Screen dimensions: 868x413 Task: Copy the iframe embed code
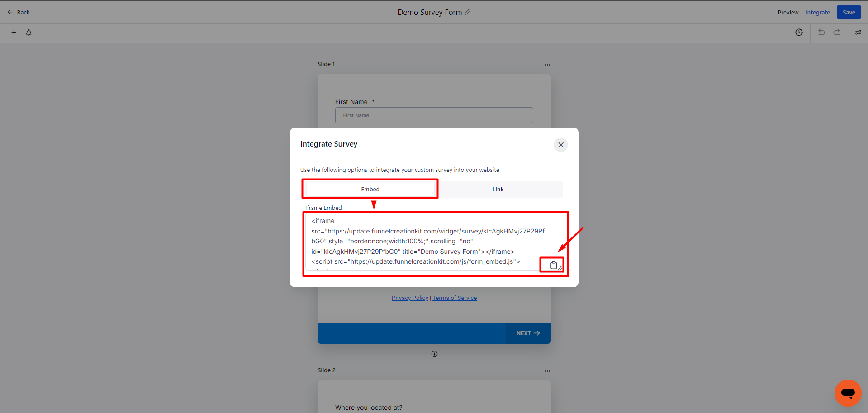[553, 265]
